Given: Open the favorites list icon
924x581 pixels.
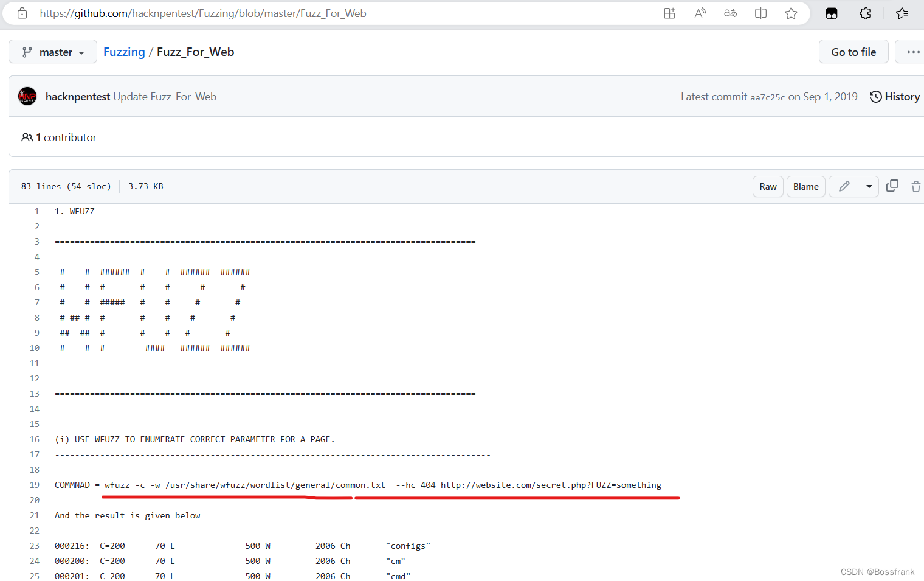Looking at the screenshot, I should (x=902, y=13).
